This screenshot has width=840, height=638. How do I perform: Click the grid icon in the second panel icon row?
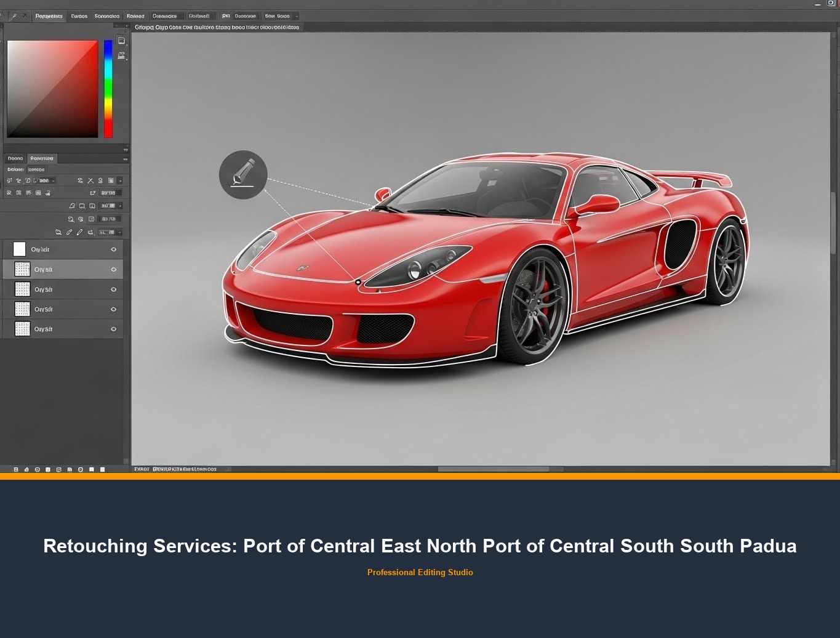(38, 193)
